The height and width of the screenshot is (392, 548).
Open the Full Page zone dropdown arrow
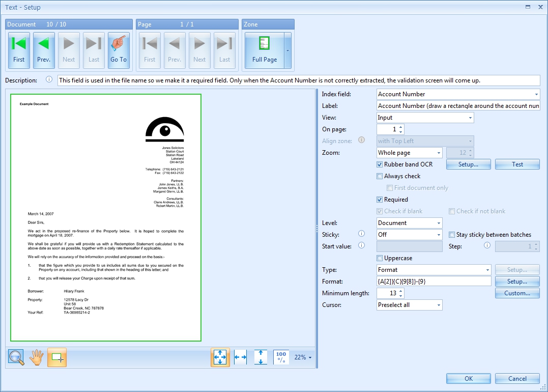(287, 50)
